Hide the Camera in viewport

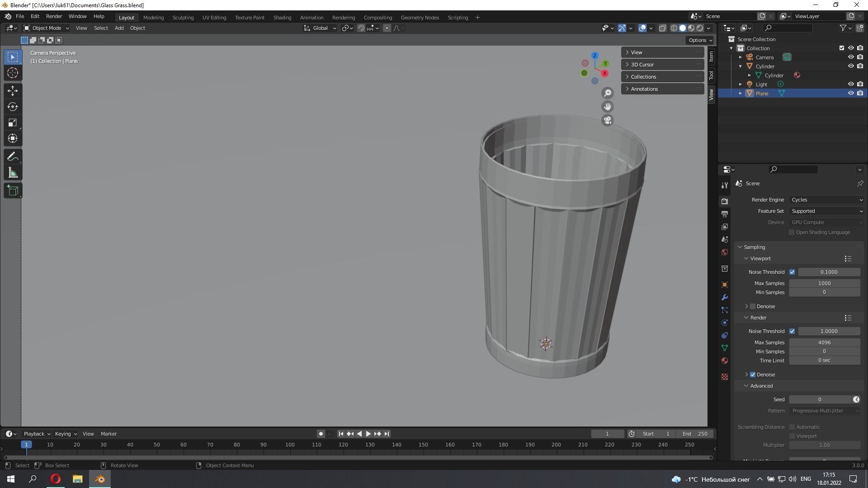pyautogui.click(x=850, y=57)
